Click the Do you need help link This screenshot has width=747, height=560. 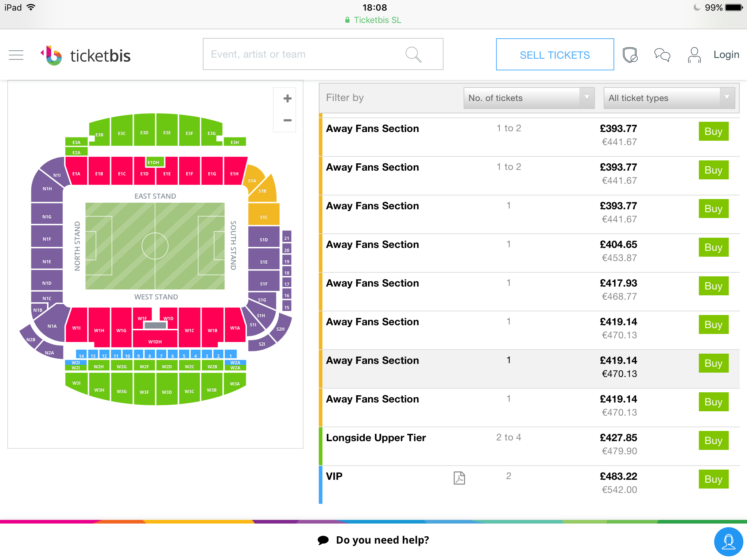tap(382, 540)
